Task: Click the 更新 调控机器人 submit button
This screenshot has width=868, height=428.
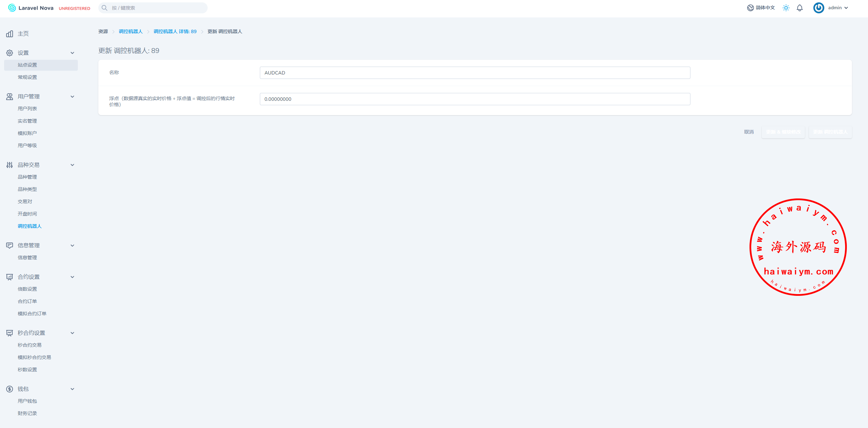Action: 830,132
